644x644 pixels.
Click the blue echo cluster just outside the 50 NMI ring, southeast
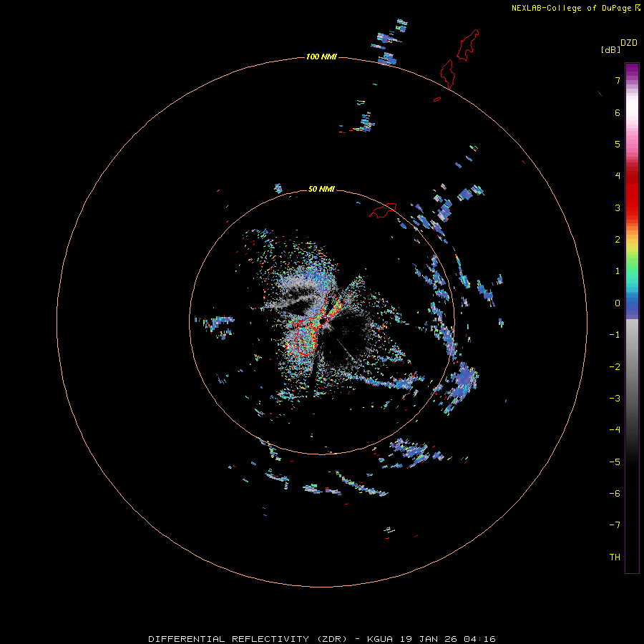[x=461, y=386]
